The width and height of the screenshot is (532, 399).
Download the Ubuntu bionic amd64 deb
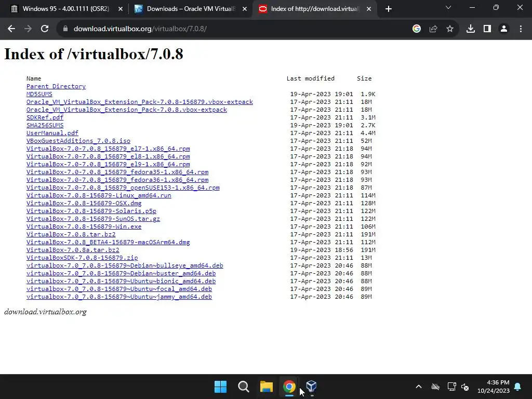(121, 281)
